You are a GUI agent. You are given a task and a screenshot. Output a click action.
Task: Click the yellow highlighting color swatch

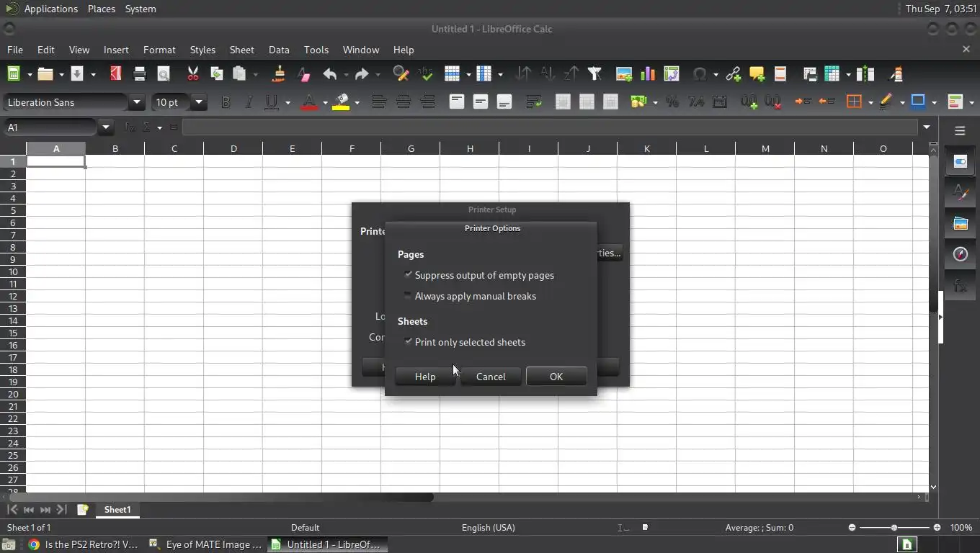pos(341,102)
